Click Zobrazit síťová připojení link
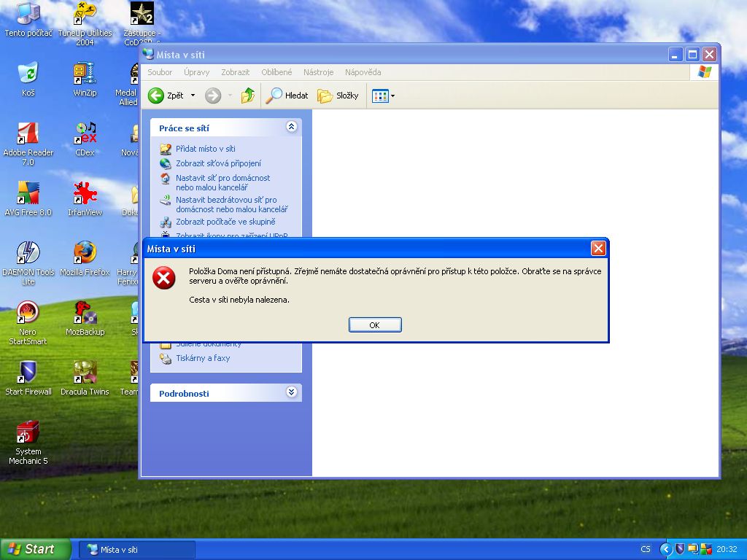Image resolution: width=747 pixels, height=560 pixels. (217, 163)
